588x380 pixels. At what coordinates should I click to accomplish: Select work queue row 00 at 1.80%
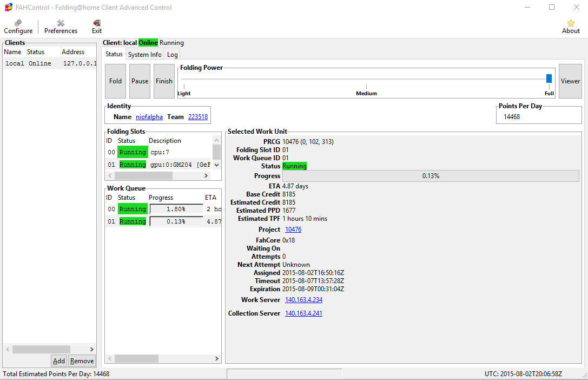coord(163,209)
